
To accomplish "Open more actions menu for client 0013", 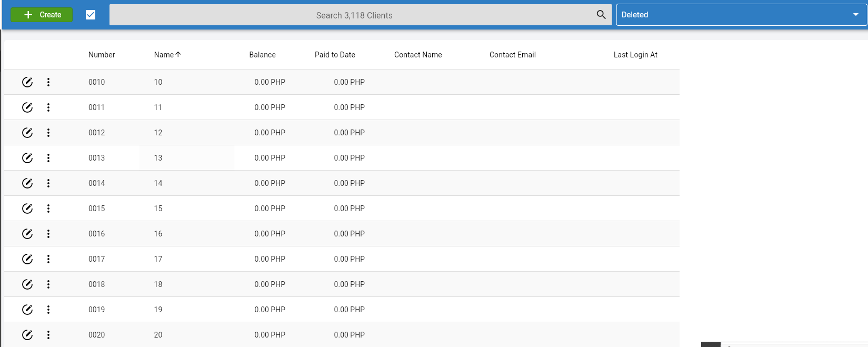I will 48,158.
